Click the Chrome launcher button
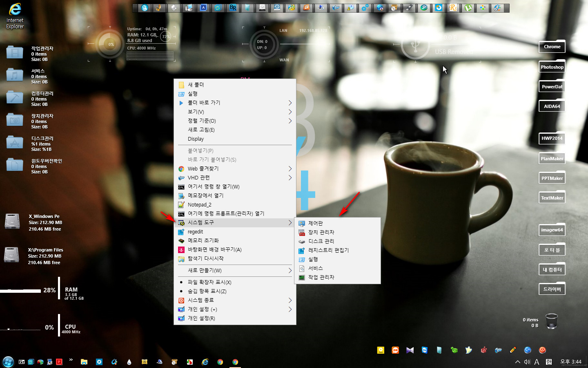Viewport: 588px width, 368px height. 552,47
